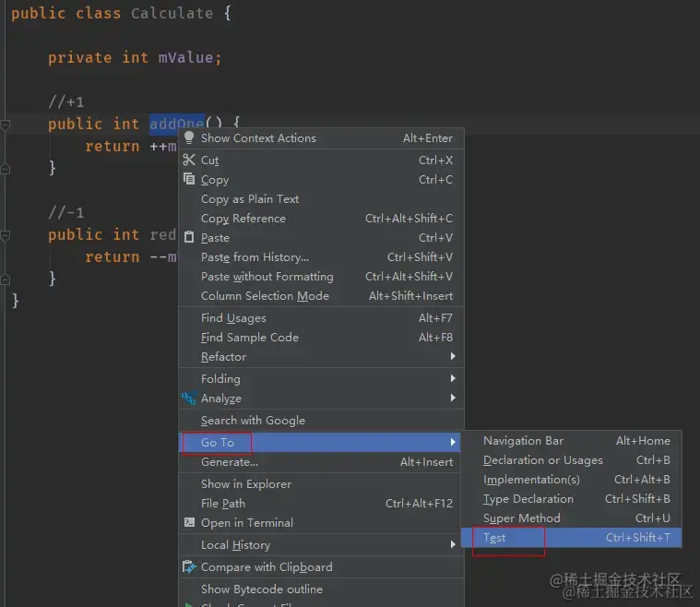The width and height of the screenshot is (700, 607).
Task: Select Cut from the context menu
Action: (322, 160)
